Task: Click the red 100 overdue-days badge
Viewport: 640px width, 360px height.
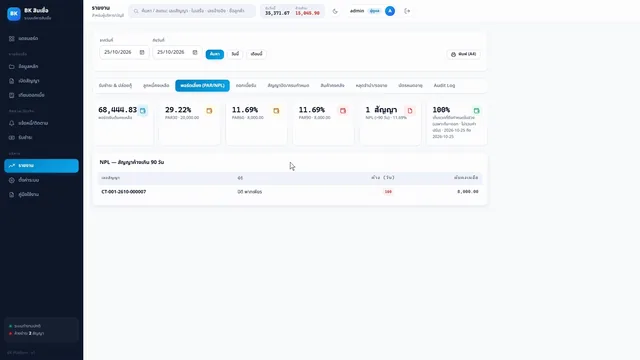Action: (388, 192)
